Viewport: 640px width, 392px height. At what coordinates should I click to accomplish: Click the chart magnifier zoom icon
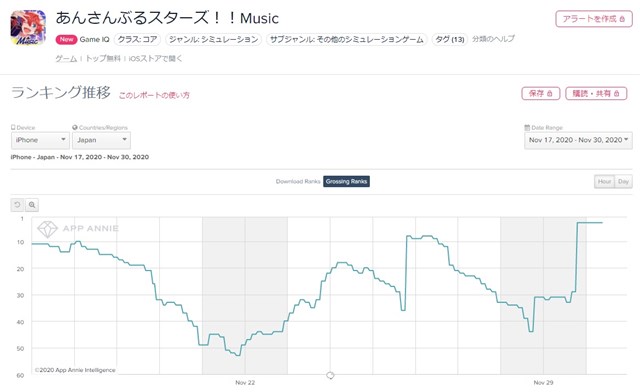coord(32,205)
